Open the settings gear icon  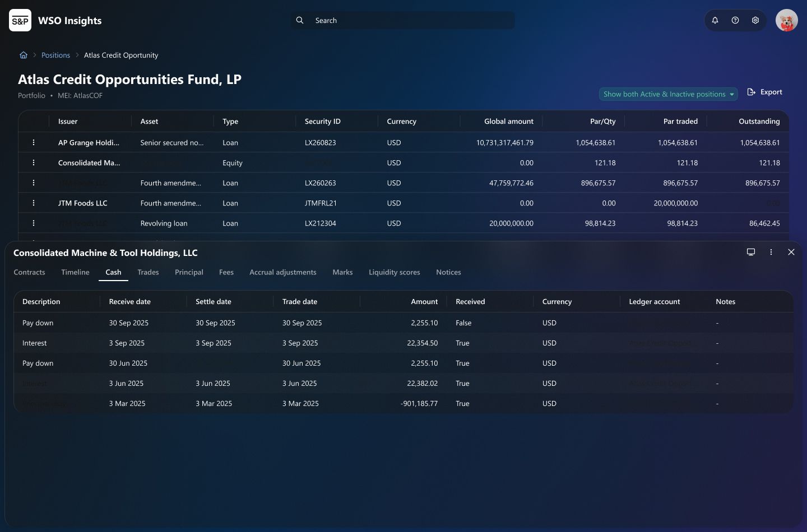click(755, 20)
